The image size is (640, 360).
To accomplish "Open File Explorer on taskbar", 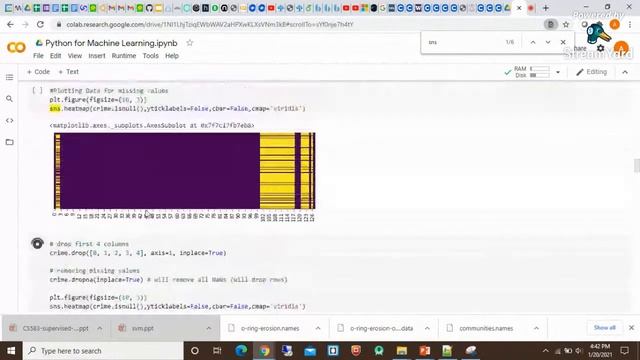I will tap(402, 351).
